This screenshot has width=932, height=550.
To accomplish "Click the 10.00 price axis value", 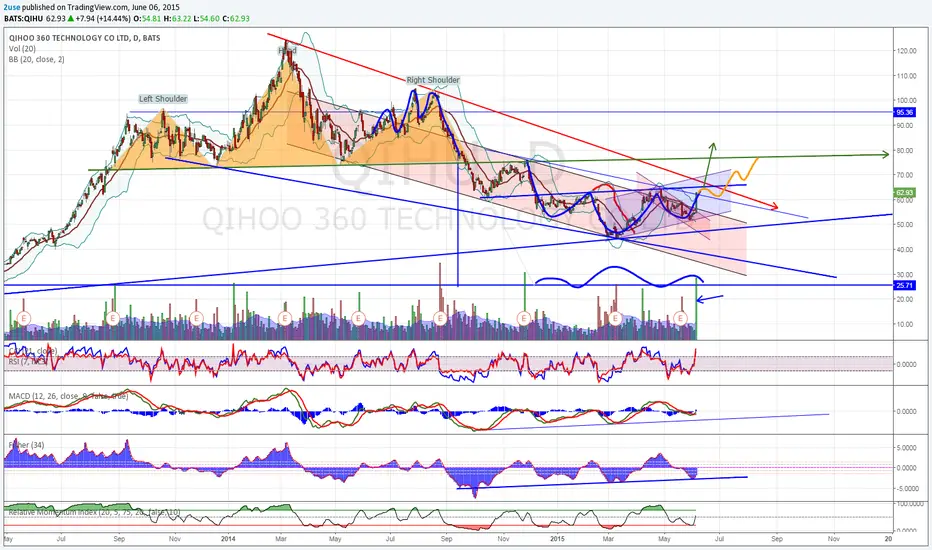I will coord(906,324).
